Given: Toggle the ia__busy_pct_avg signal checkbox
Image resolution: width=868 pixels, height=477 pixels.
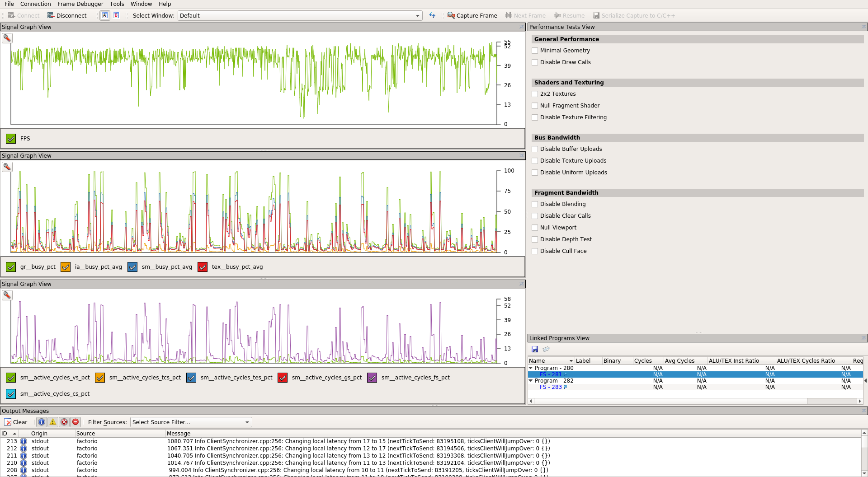Looking at the screenshot, I should click(x=66, y=267).
